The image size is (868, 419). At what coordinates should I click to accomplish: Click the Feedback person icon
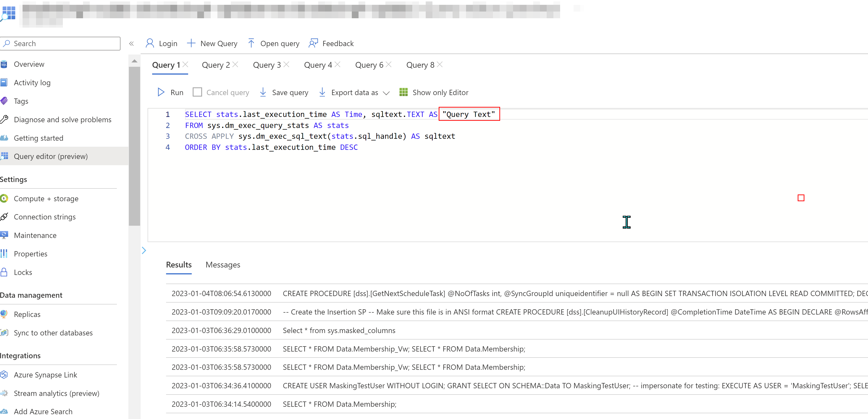coord(313,43)
